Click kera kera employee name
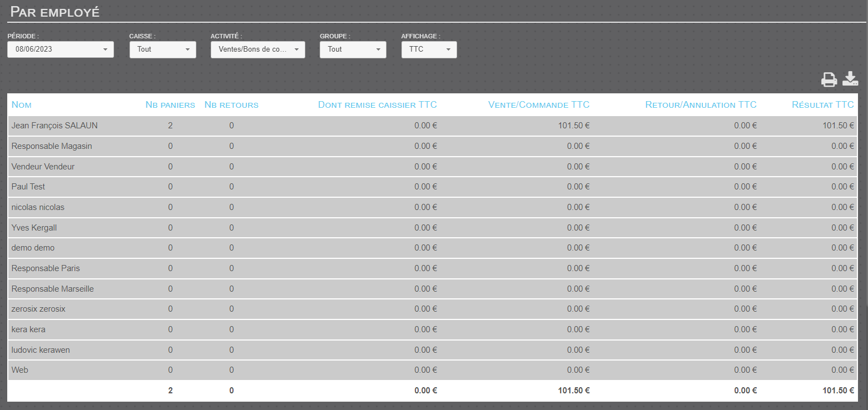This screenshot has height=410, width=868. [28, 329]
